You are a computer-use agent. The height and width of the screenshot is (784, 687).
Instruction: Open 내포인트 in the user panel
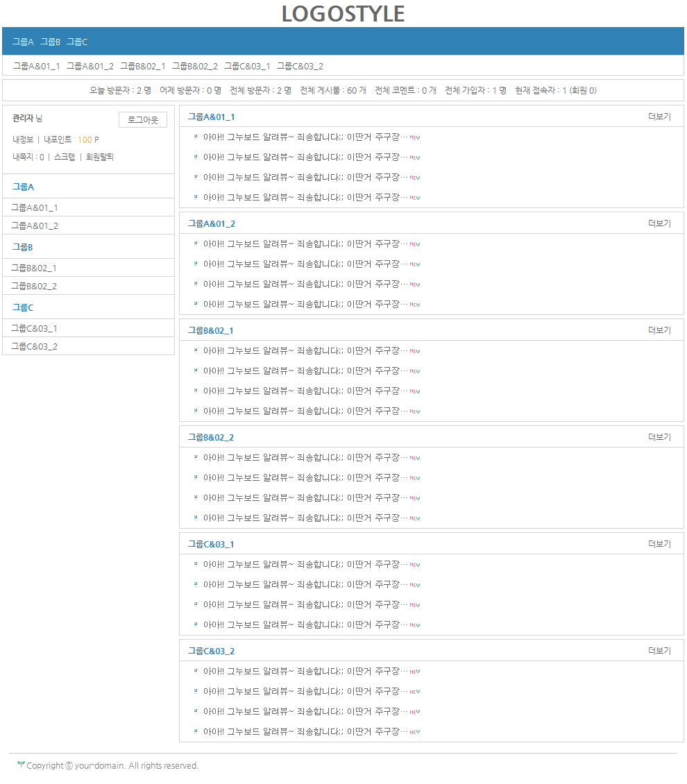[x=58, y=139]
